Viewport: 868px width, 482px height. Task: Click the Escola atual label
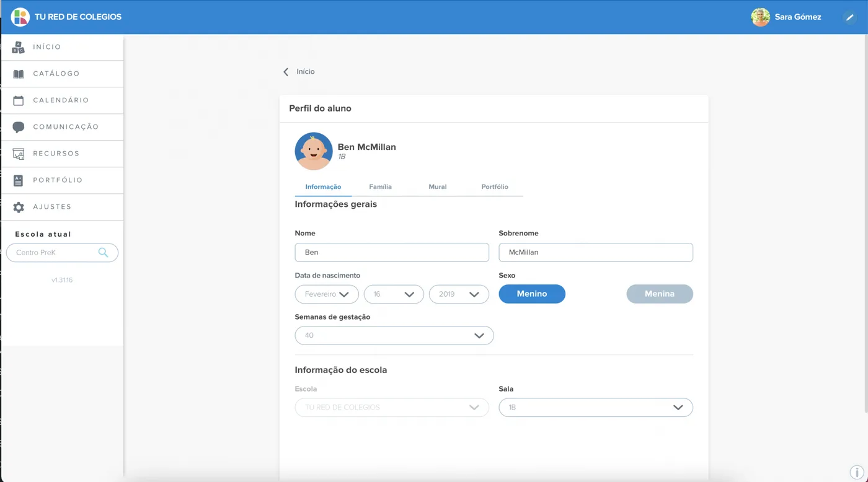coord(43,234)
